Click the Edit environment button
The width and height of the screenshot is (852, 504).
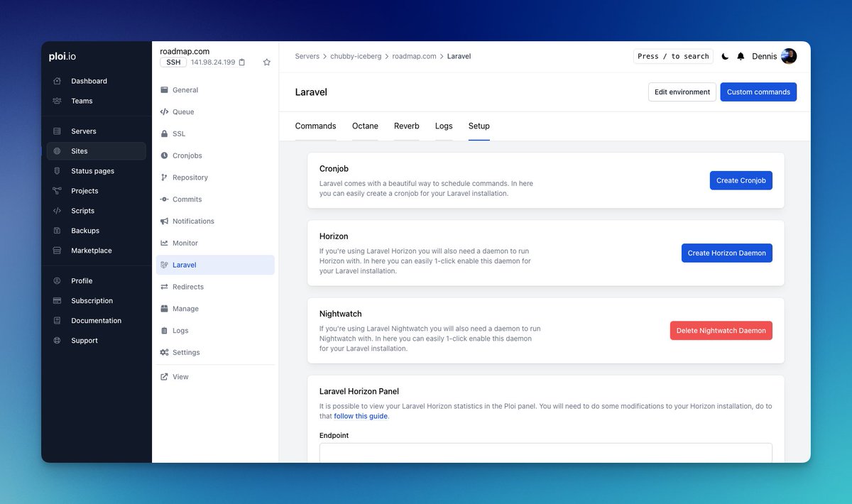point(682,92)
